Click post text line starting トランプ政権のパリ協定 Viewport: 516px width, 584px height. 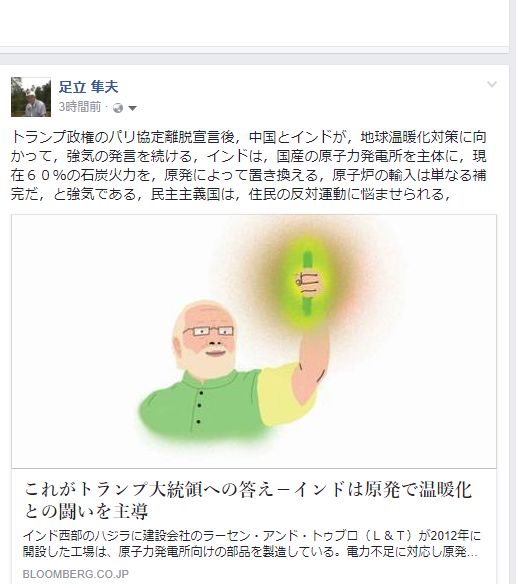click(248, 137)
